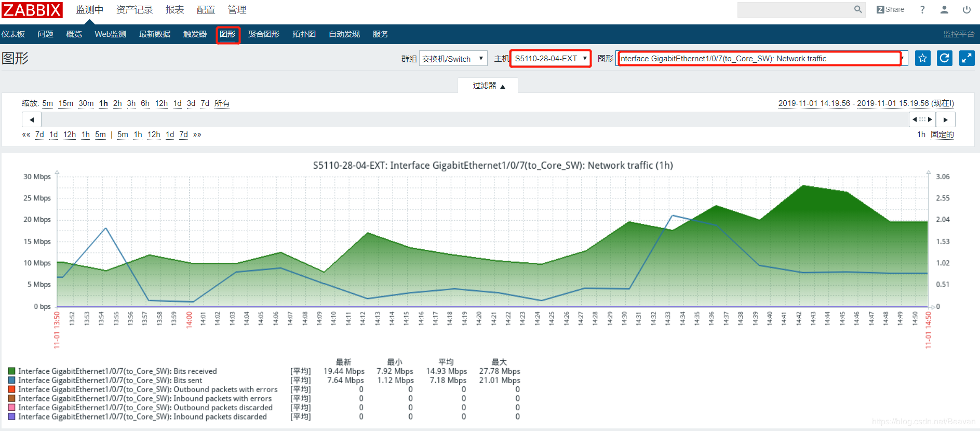The height and width of the screenshot is (431, 980).
Task: Click the refresh graph icon
Action: [945, 58]
